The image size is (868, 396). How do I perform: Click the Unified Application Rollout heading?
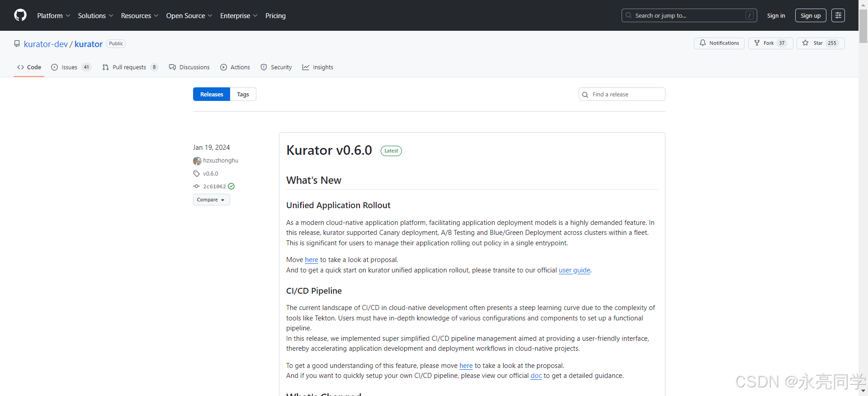(x=338, y=205)
